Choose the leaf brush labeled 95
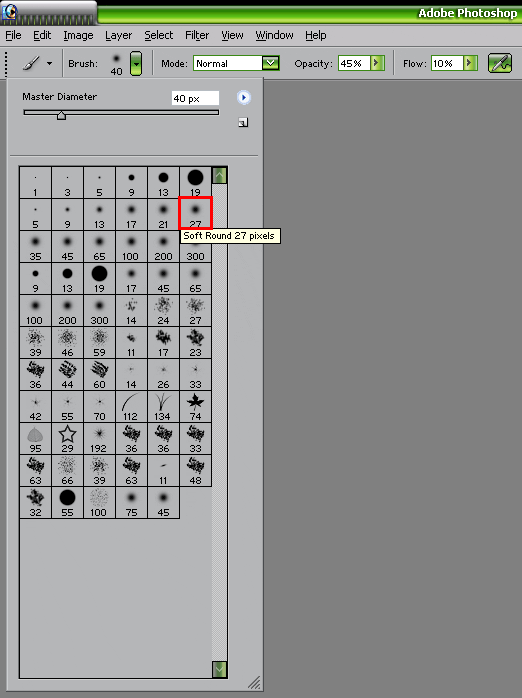The height and width of the screenshot is (698, 522). tap(35, 438)
